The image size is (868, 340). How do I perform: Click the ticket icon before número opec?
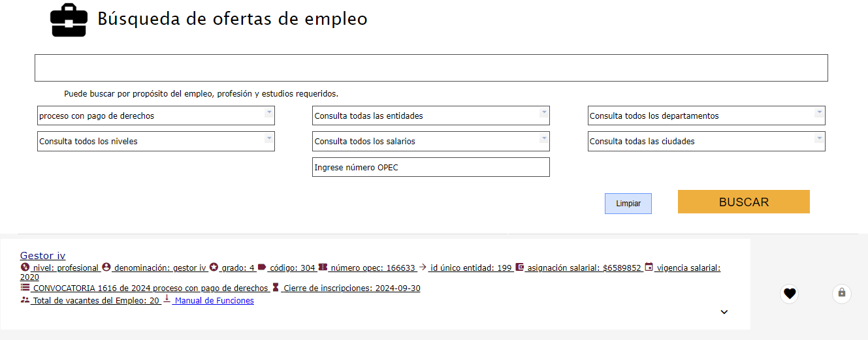(323, 267)
